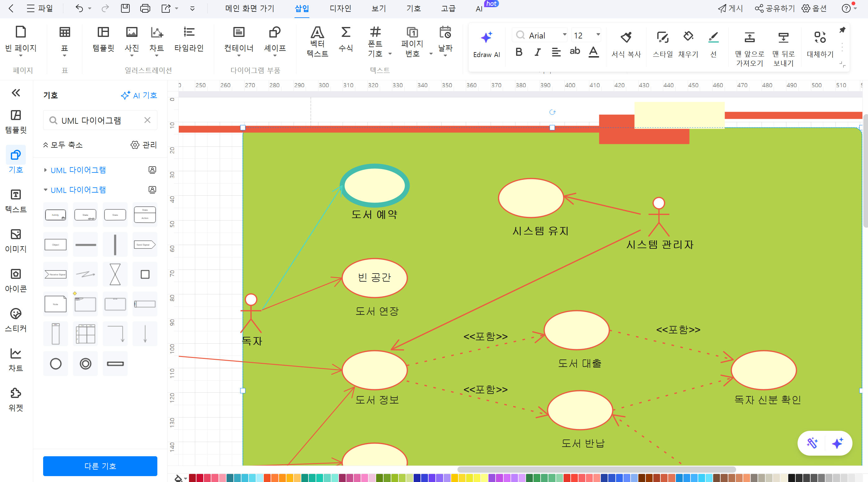Screen dimensions: 868x482
Task: Open undo history dropdown arrow
Action: click(x=90, y=8)
